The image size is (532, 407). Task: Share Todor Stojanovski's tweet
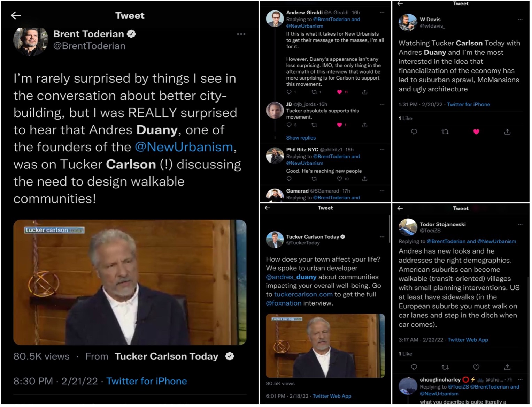pos(507,367)
